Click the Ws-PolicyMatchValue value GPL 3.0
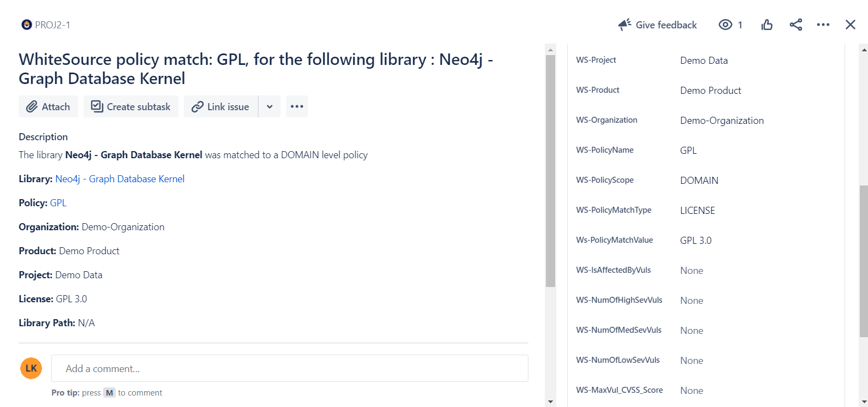 point(695,241)
